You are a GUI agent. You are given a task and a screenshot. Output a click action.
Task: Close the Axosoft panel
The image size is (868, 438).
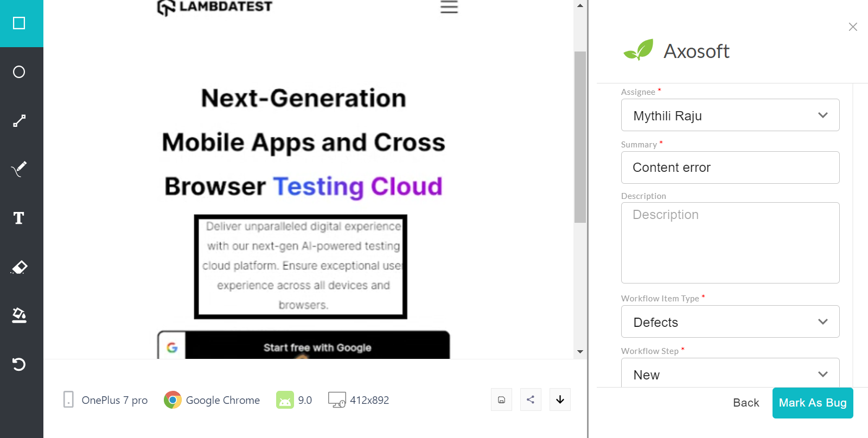pos(853,27)
